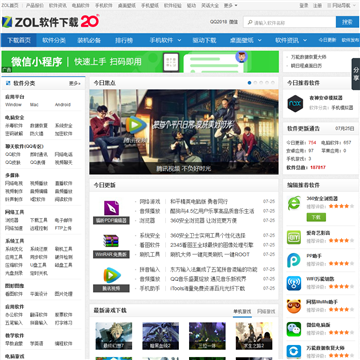Screen dimensions: 360x360
Task: Open the 分享 side tab
Action: pos(356,74)
